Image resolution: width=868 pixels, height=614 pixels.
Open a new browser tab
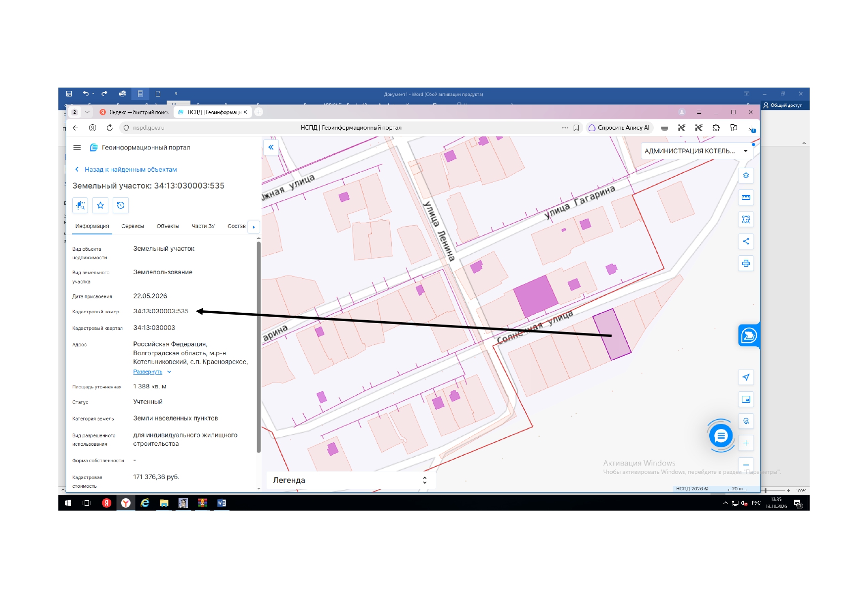259,112
